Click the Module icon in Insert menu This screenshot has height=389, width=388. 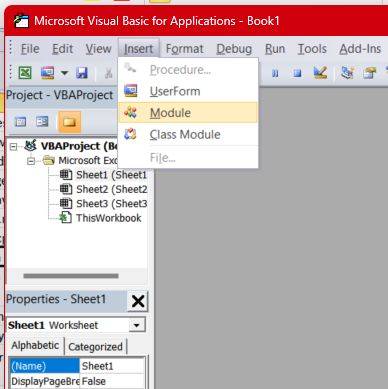pos(130,113)
